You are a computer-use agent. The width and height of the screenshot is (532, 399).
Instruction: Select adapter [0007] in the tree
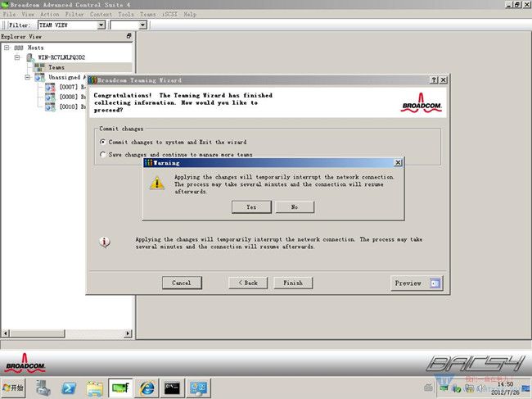(x=73, y=88)
